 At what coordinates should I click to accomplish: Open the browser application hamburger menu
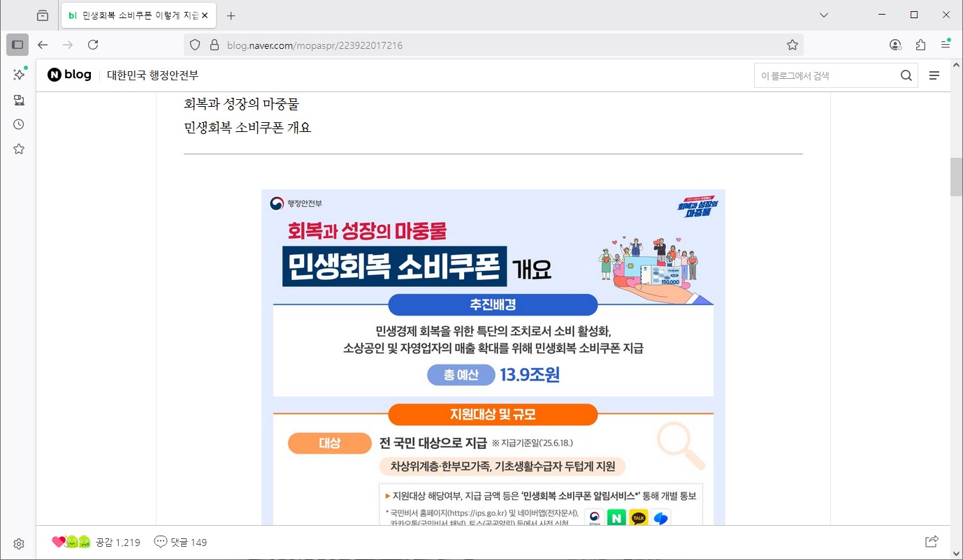point(946,45)
